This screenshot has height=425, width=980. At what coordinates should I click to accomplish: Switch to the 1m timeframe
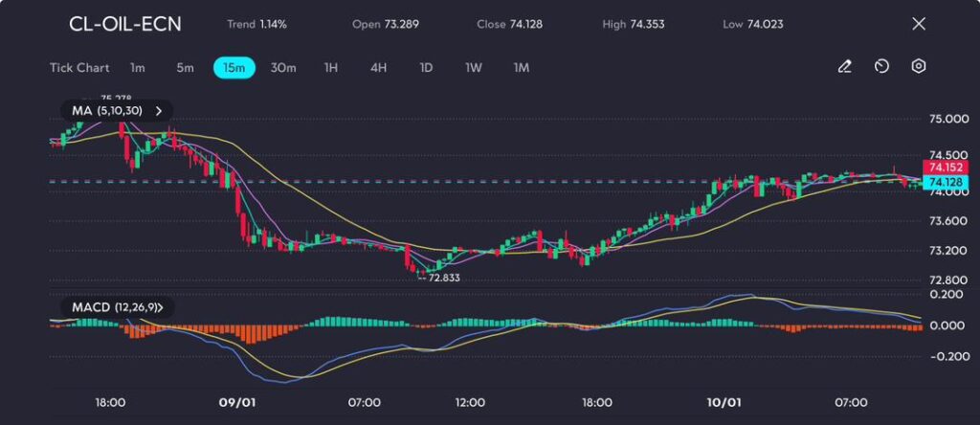click(x=138, y=68)
